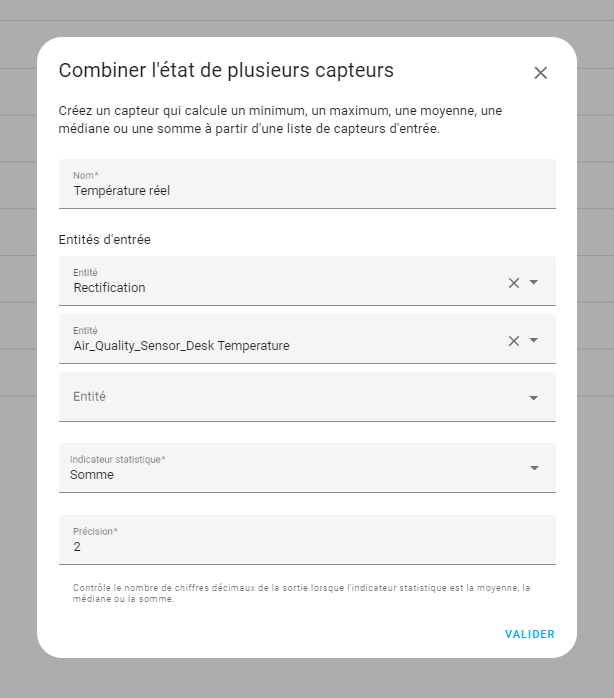The height and width of the screenshot is (698, 614).
Task: Close the sensor combination dialog
Action: tap(541, 73)
